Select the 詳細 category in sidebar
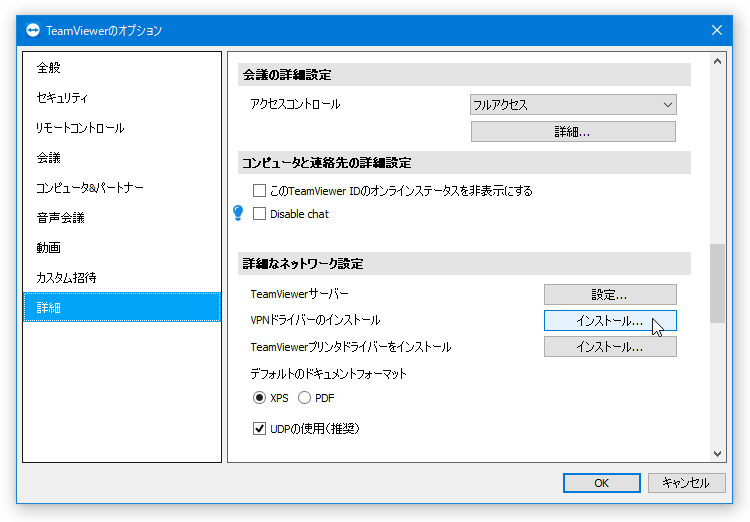The height and width of the screenshot is (522, 750). [x=122, y=307]
